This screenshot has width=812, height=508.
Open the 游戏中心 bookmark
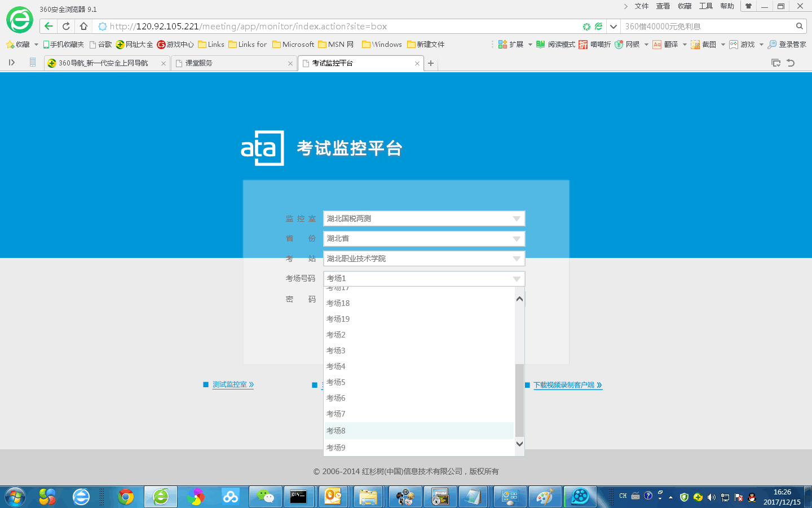point(175,44)
